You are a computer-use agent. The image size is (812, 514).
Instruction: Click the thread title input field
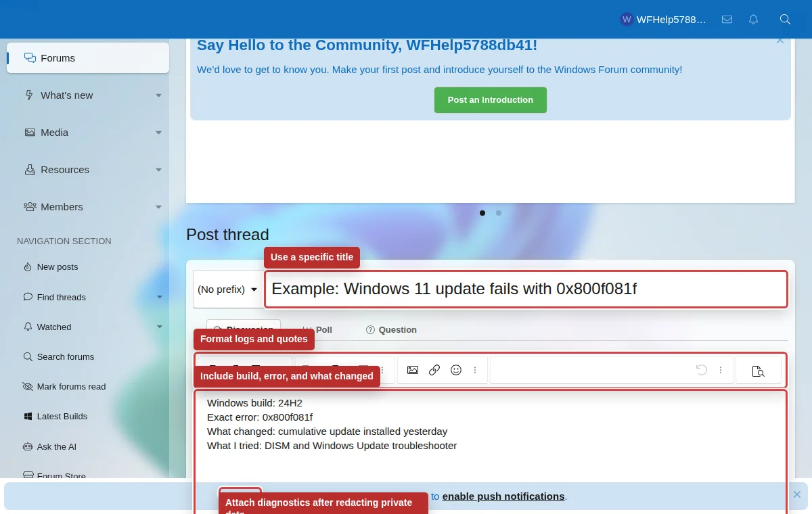[x=526, y=289]
